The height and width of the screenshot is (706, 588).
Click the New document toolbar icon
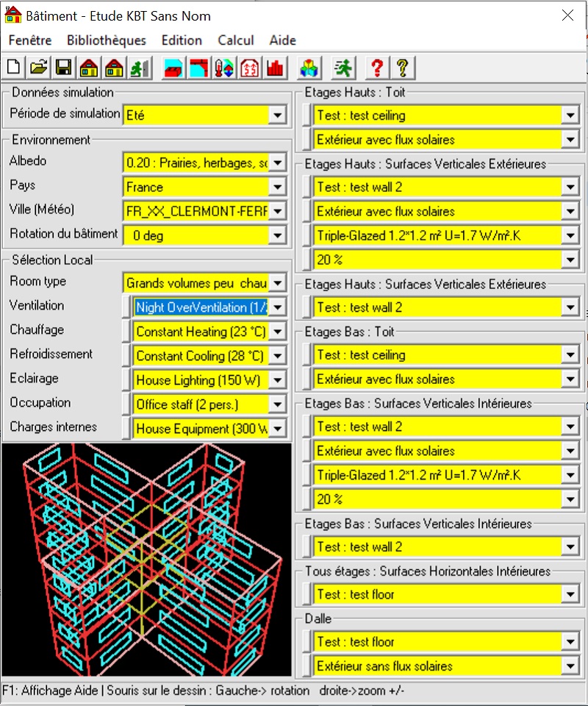[x=14, y=68]
